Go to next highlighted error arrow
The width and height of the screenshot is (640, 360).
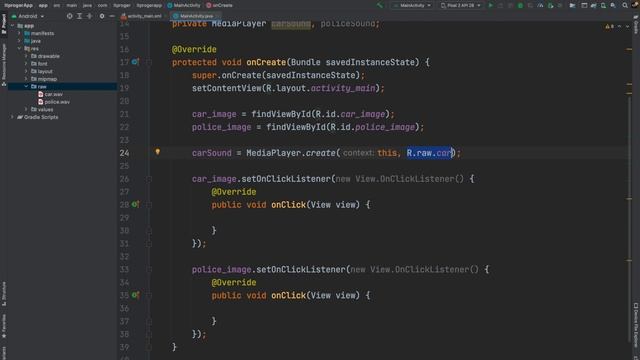tap(627, 27)
